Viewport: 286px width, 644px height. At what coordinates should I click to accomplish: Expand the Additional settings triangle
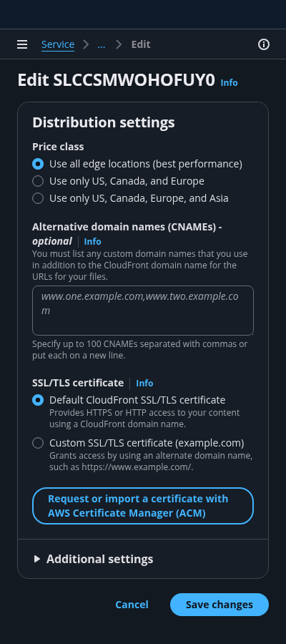coord(37,559)
